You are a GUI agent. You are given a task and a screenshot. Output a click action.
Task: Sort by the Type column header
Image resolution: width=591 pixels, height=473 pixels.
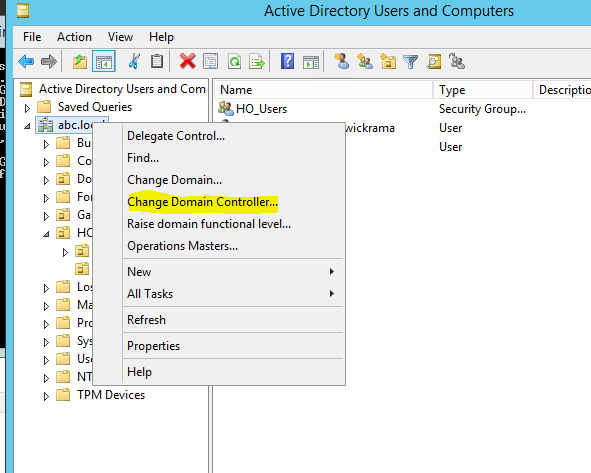tap(483, 90)
